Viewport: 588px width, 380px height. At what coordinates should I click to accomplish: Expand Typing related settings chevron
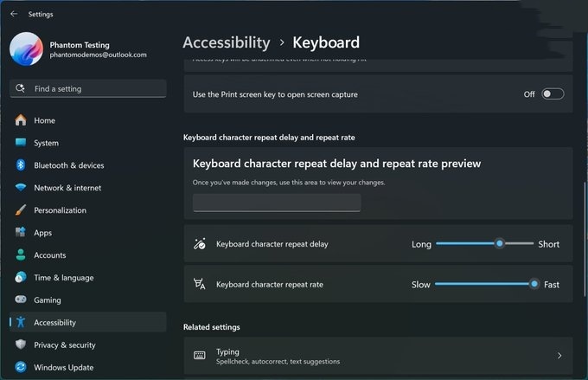pyautogui.click(x=559, y=355)
